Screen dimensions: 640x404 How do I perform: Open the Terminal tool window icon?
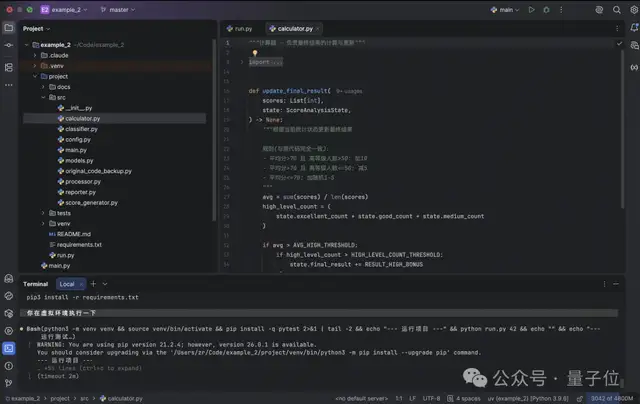tap(9, 348)
